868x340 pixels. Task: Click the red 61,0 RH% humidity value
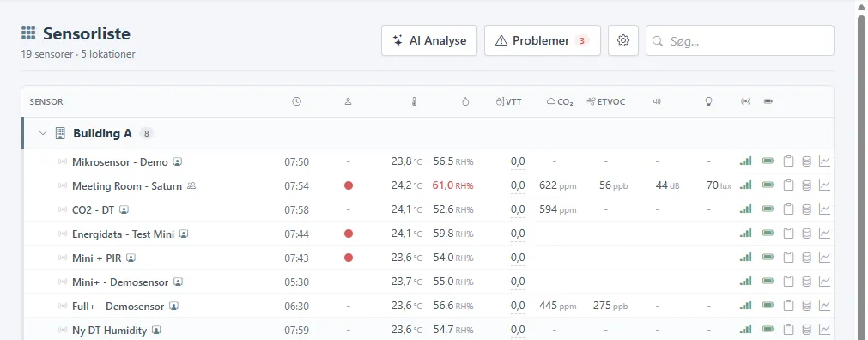452,185
